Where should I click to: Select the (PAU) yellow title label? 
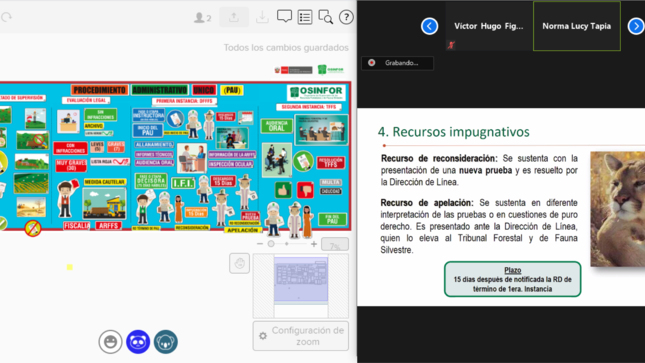(x=232, y=90)
